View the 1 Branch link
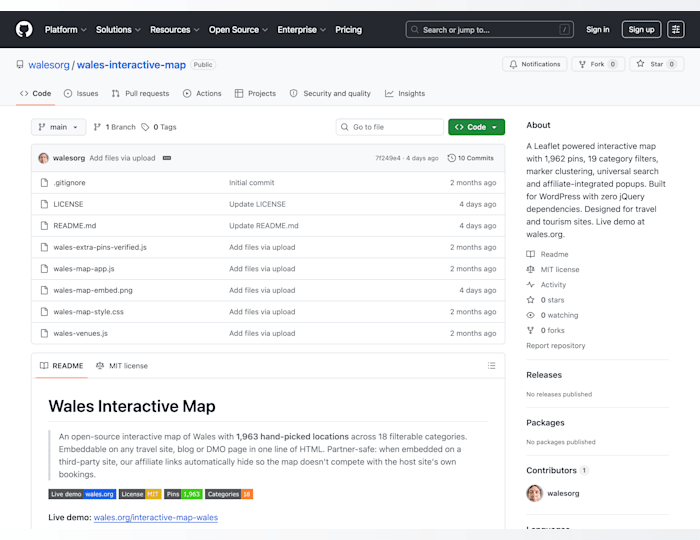Image resolution: width=700 pixels, height=540 pixels. [x=114, y=127]
